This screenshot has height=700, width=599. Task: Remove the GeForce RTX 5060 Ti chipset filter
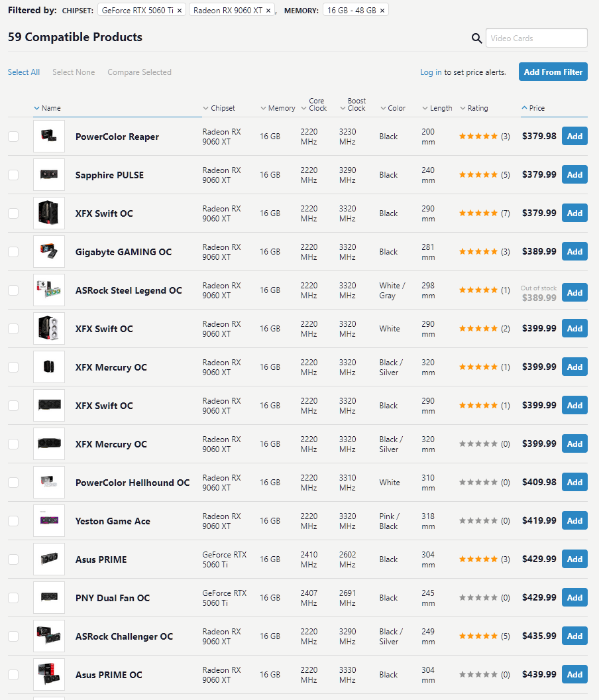(180, 11)
